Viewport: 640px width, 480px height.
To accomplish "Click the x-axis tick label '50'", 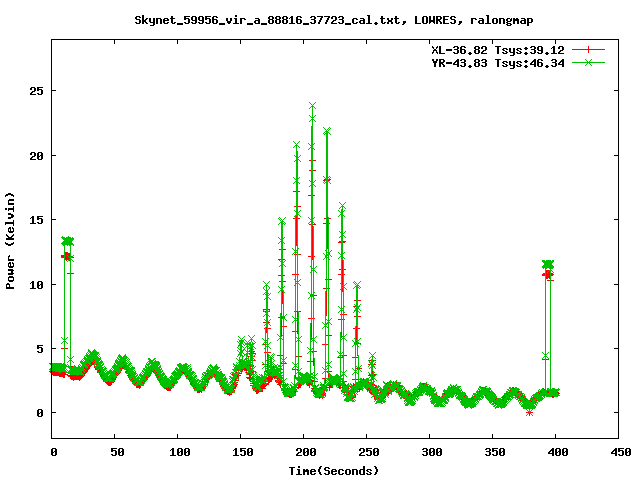I will 117,452.
